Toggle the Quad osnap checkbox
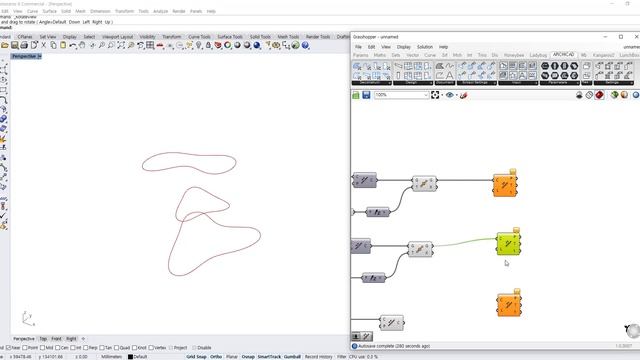Viewport: 640px width, 360px height. click(116, 348)
